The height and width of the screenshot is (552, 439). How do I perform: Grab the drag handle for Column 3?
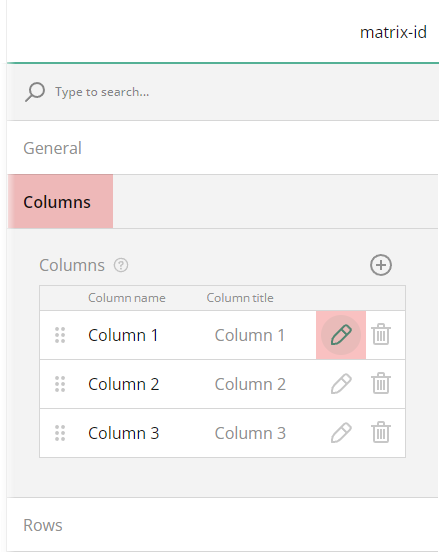coord(60,433)
